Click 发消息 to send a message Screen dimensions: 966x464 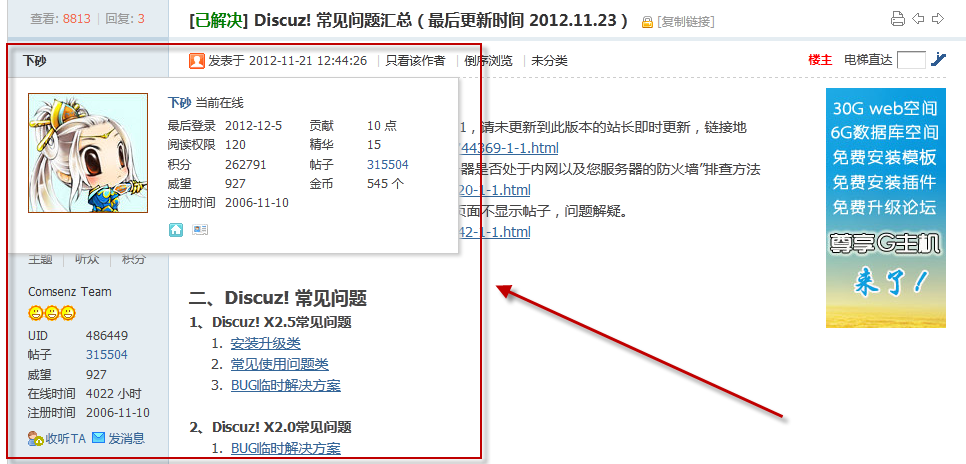(118, 437)
